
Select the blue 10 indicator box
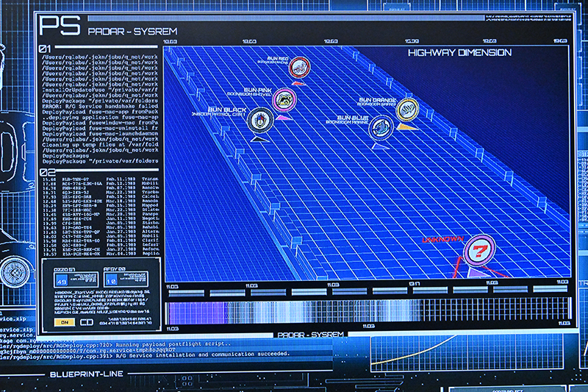[x=112, y=279]
